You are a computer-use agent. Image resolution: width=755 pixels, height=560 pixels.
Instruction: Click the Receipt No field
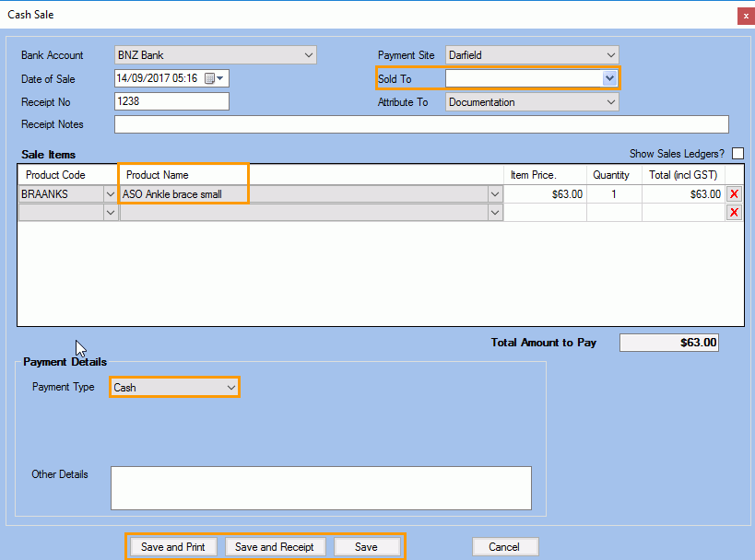pos(171,102)
